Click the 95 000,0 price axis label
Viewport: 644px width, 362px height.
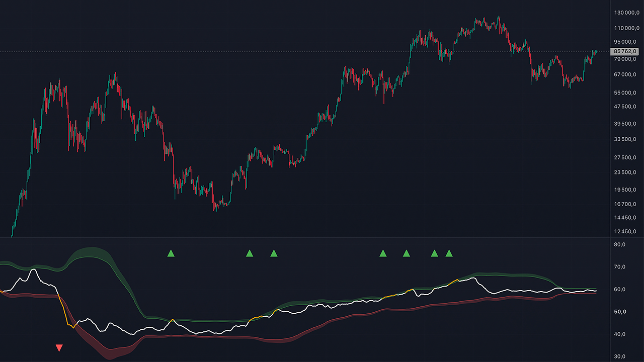(x=626, y=42)
